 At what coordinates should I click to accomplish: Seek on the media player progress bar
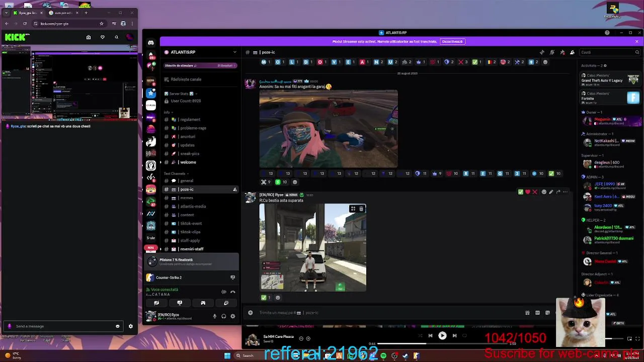(442, 344)
